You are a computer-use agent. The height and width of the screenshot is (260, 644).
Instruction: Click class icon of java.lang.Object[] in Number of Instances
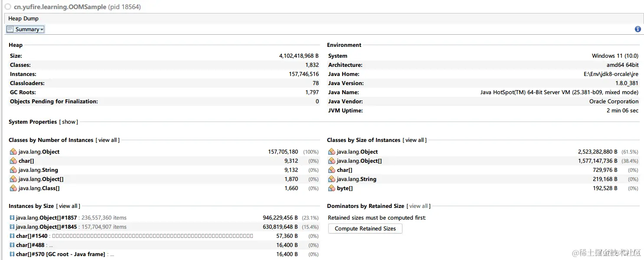[x=13, y=179]
